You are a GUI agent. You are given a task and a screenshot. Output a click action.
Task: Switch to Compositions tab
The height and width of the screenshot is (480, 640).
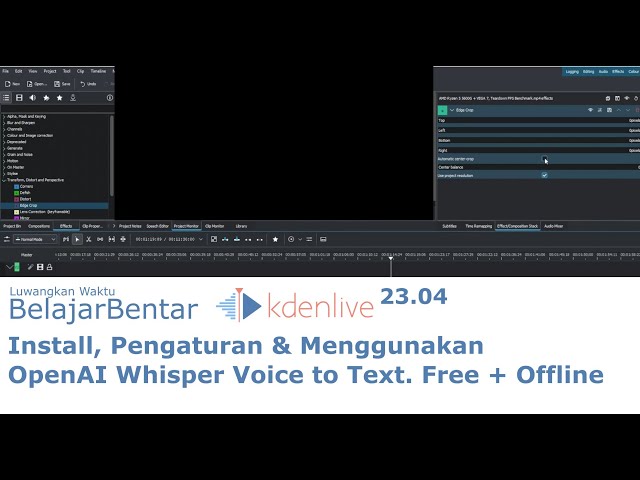(39, 226)
